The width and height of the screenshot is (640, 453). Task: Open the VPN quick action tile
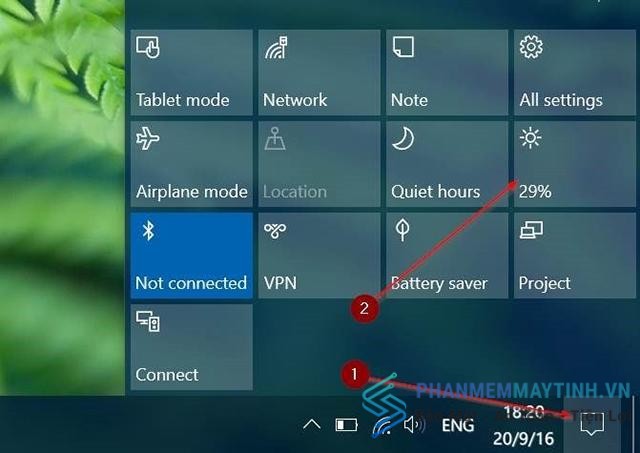coord(319,255)
